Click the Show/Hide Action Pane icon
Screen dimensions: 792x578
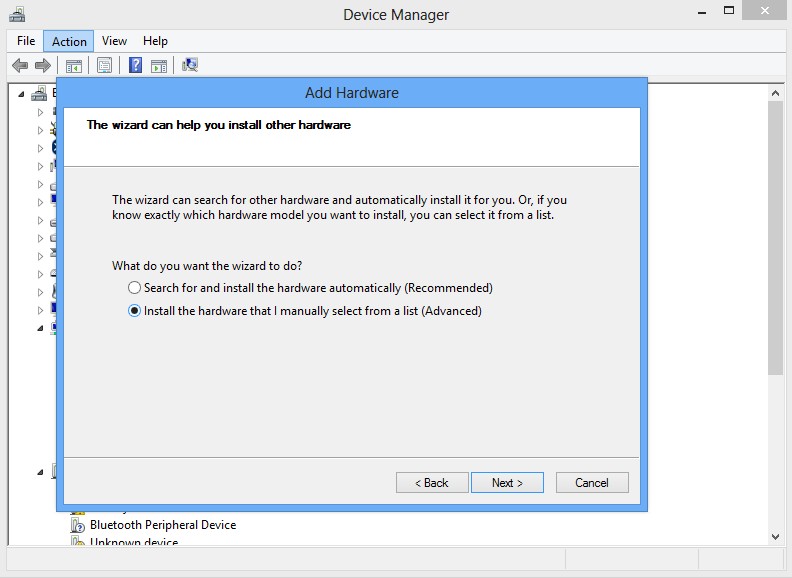point(159,66)
